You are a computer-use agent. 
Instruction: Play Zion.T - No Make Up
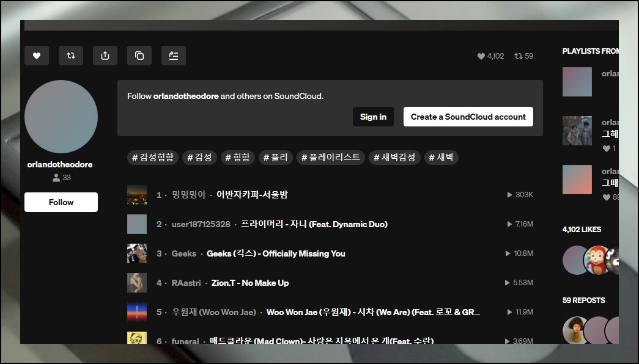tap(250, 283)
